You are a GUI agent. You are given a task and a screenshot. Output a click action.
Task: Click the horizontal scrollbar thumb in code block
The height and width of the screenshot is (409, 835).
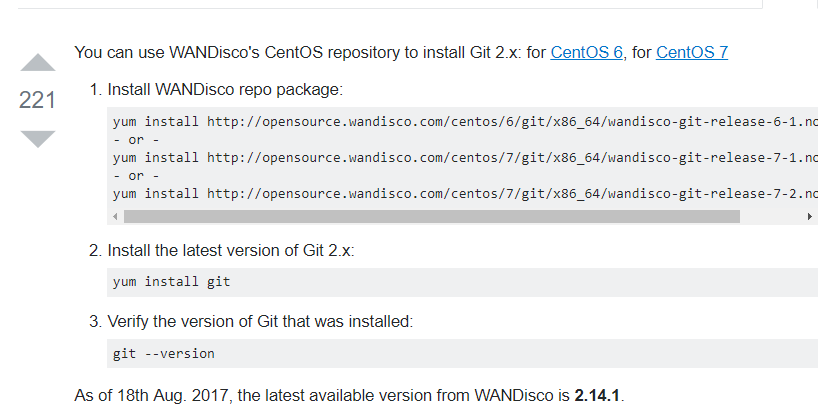[430, 216]
